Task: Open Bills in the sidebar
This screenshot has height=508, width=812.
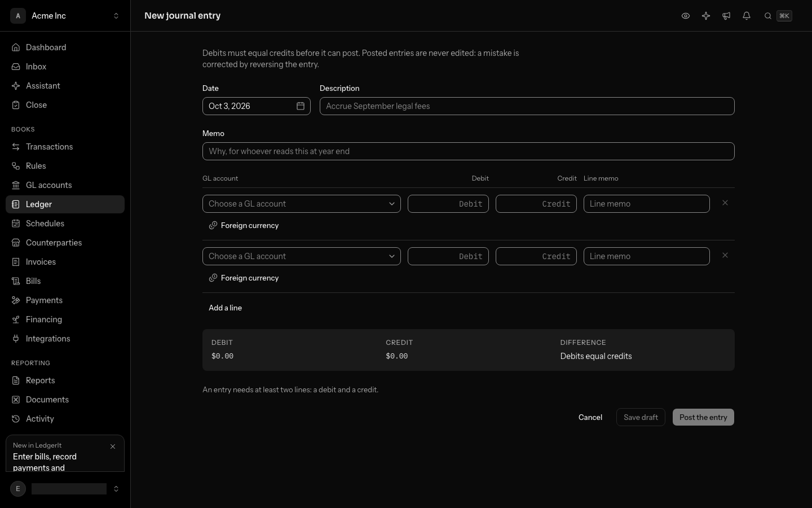Action: (x=65, y=281)
